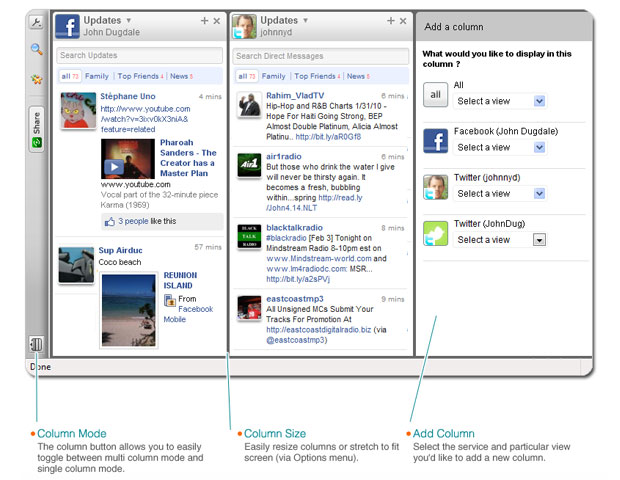The width and height of the screenshot is (620, 480).
Task: Focus the Search Direct Messages field
Action: (321, 56)
